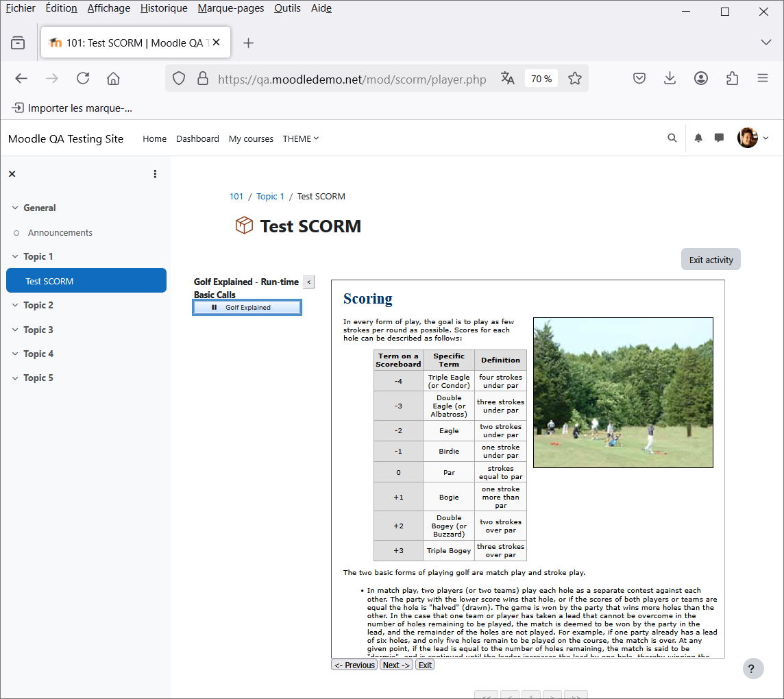Toggle the messaging drawer icon
The image size is (784, 699).
719,138
